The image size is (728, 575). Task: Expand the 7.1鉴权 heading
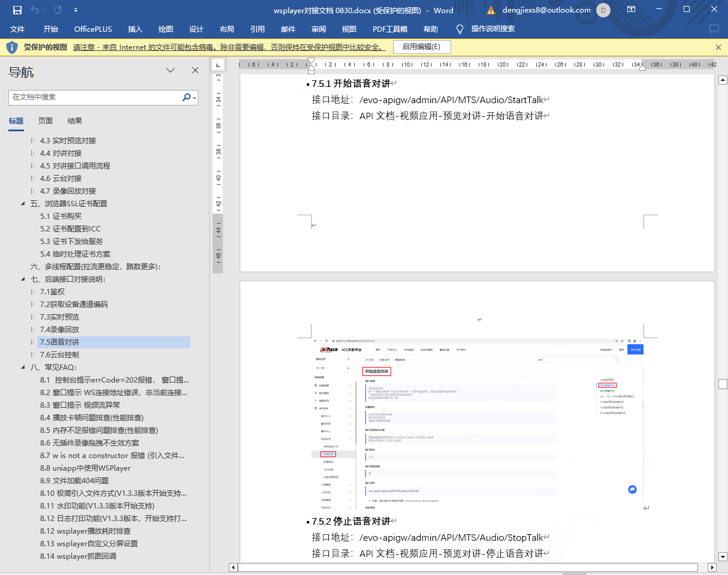point(34,292)
